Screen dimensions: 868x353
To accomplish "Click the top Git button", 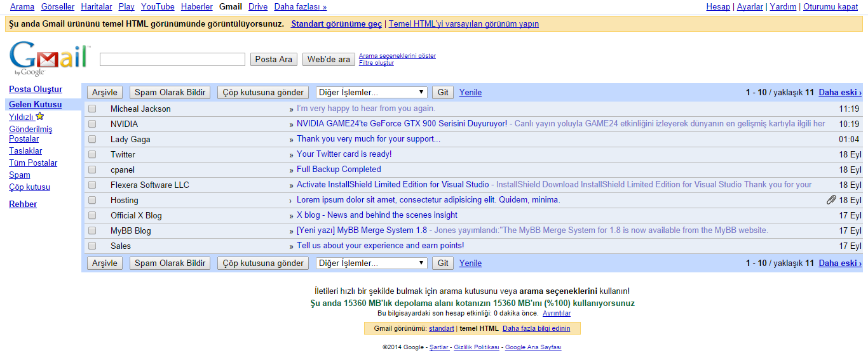I will (x=443, y=92).
